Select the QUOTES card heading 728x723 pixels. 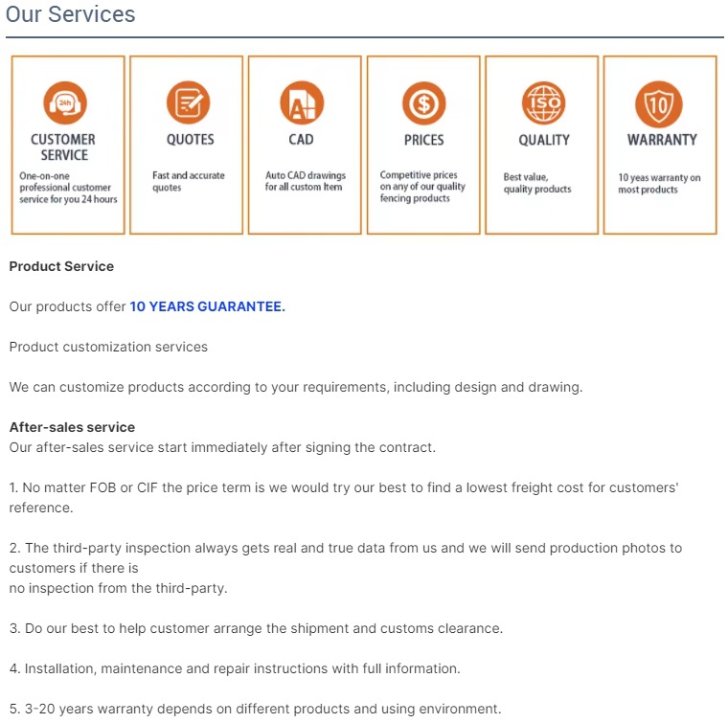pos(191,139)
